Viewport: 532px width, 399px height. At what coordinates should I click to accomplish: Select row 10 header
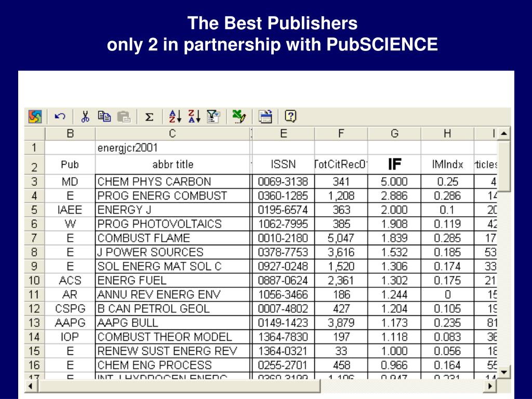coord(34,281)
